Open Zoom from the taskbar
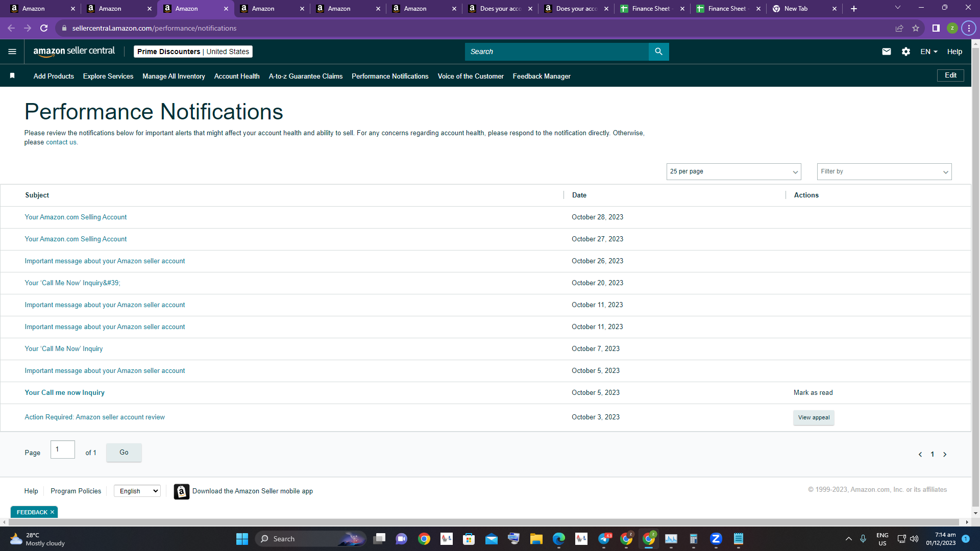Screen dimensions: 980x551 point(716,539)
